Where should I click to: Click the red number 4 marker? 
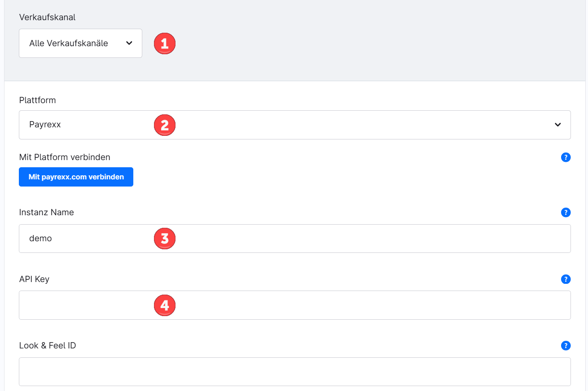[165, 305]
